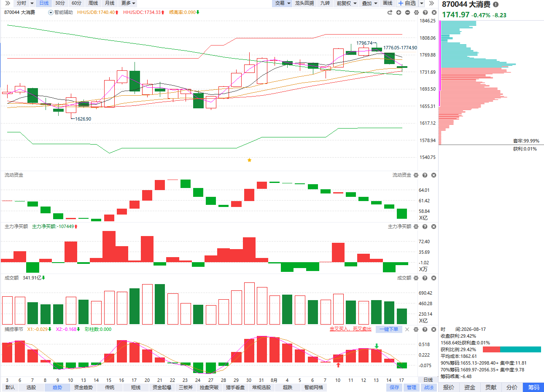Image resolution: width=544 pixels, height=392 pixels.
Task: Open help icon for 捕捞季节 panel
Action: click(x=425, y=329)
